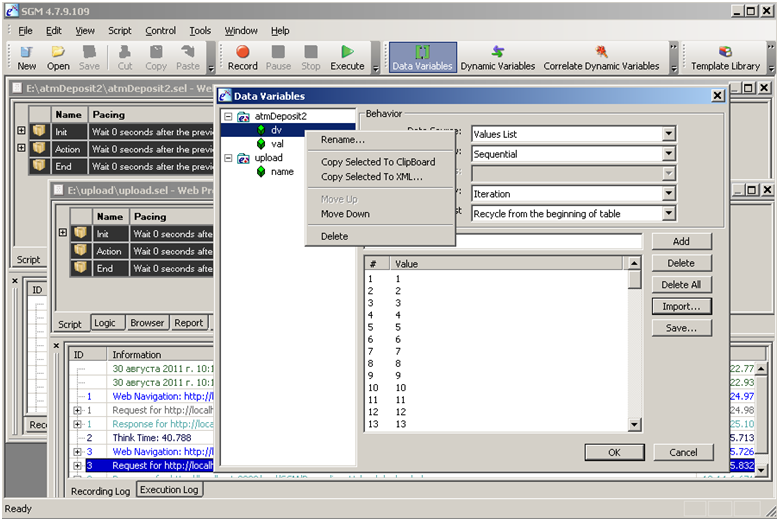The image size is (779, 521).
Task: Click the Record toolbar icon
Action: tap(242, 57)
